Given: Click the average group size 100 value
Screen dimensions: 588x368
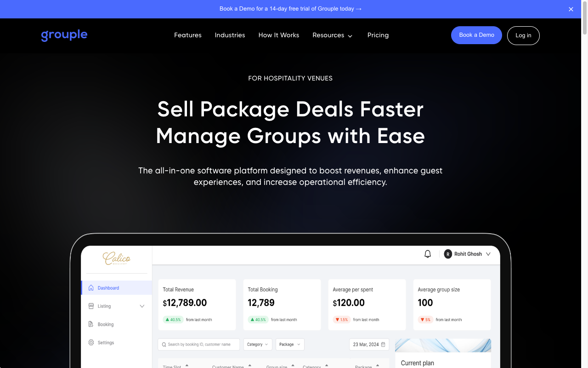Looking at the screenshot, I should point(425,303).
